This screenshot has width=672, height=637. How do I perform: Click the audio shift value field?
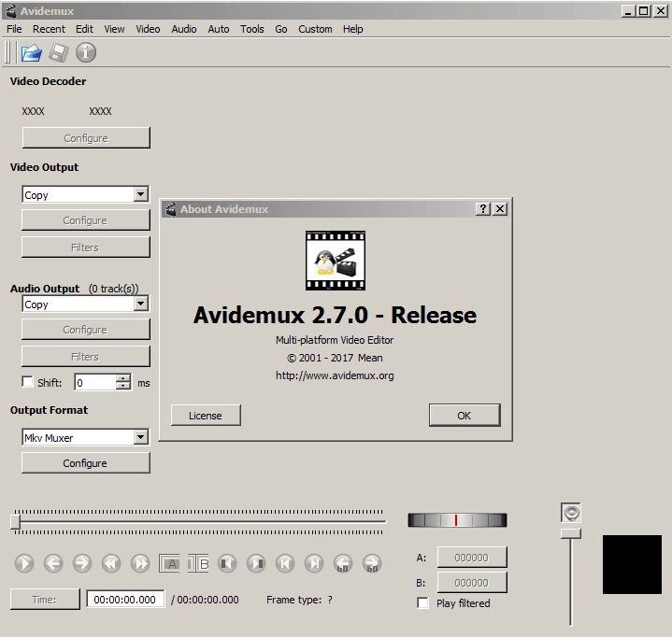(x=95, y=382)
